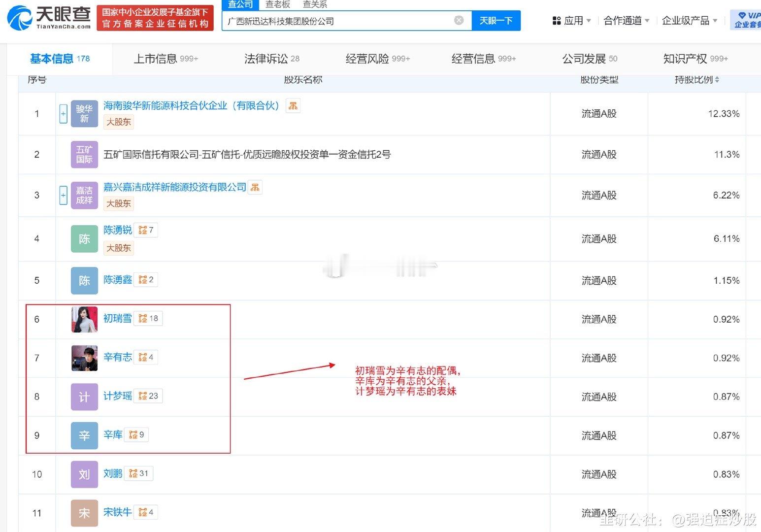761x532 pixels.
Task: Expand the row for 海南骏华新能源
Action: coord(63,114)
